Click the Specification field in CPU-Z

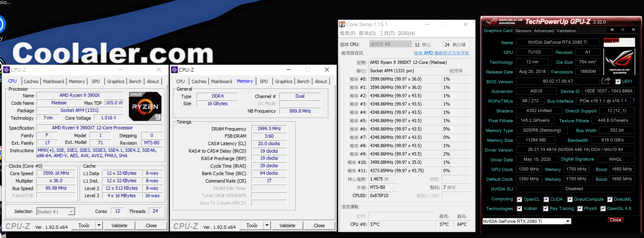coord(100,128)
